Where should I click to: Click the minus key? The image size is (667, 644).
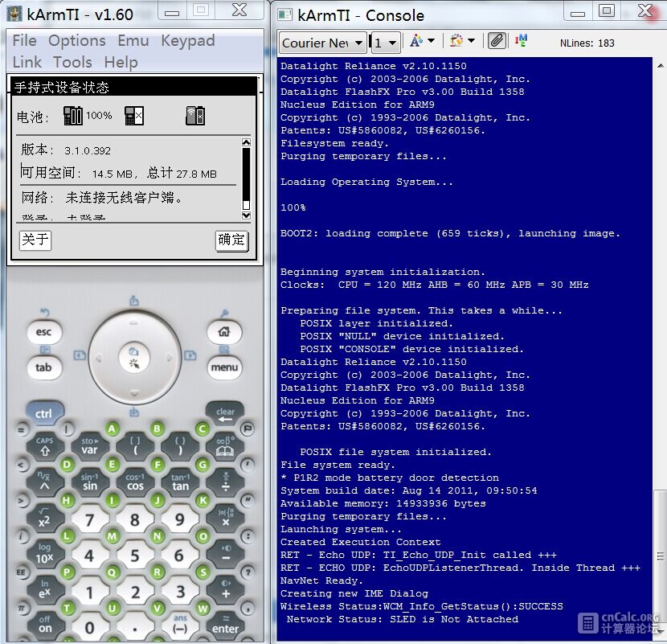[x=226, y=554]
